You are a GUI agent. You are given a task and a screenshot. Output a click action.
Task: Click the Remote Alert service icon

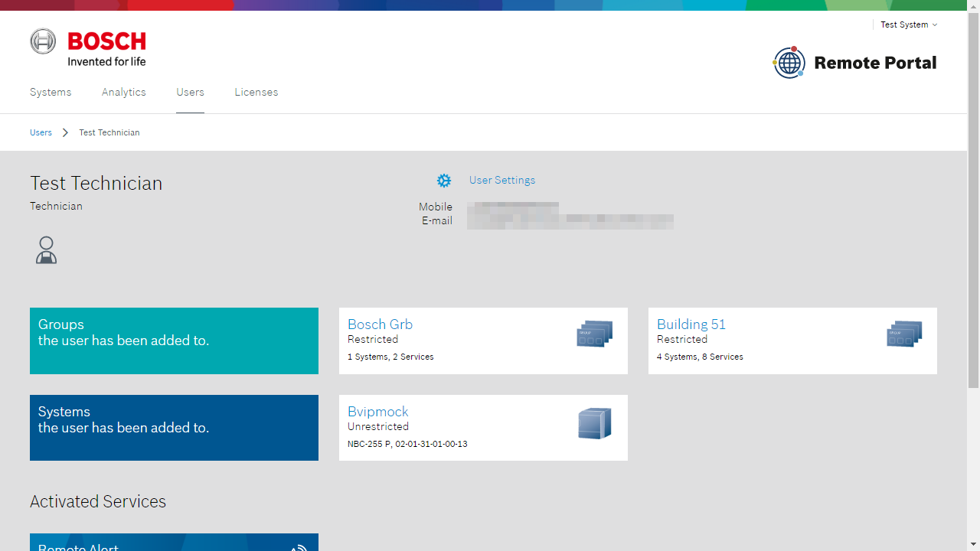(x=299, y=546)
